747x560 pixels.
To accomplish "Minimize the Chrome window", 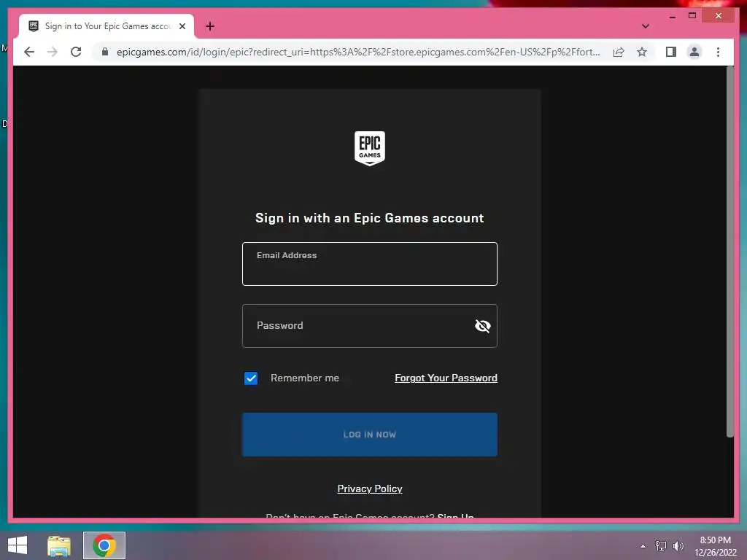I will [672, 16].
